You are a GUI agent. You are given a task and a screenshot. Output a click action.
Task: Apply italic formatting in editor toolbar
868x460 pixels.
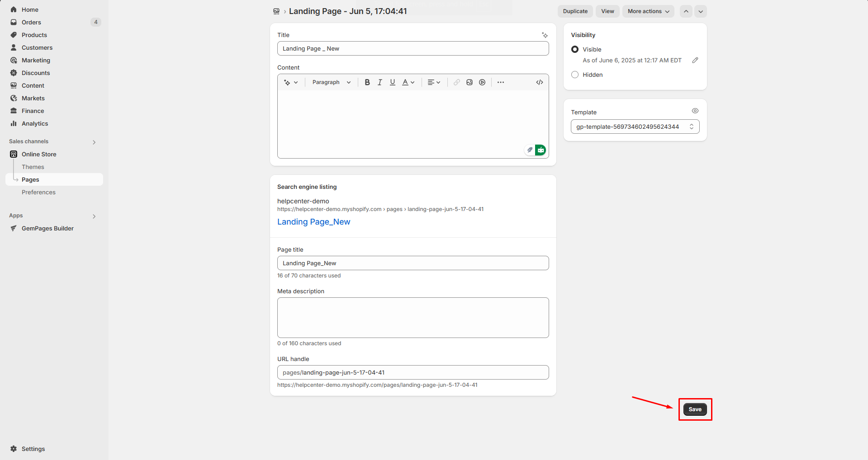(x=380, y=82)
